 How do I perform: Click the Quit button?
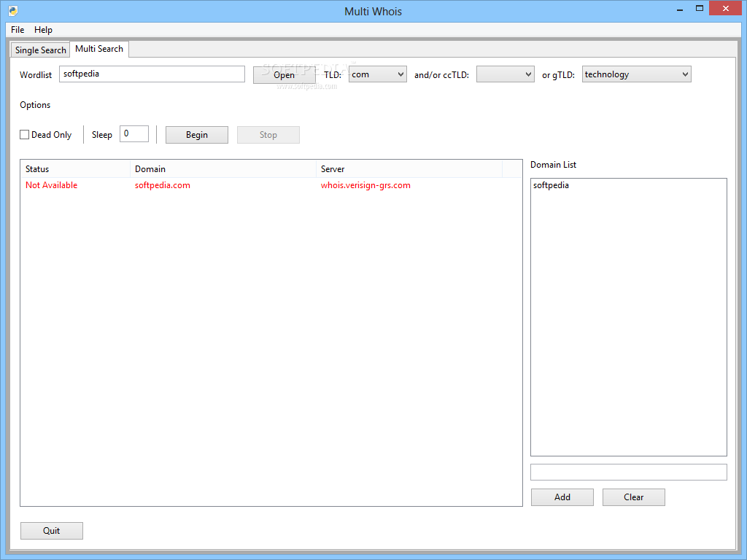pos(52,531)
